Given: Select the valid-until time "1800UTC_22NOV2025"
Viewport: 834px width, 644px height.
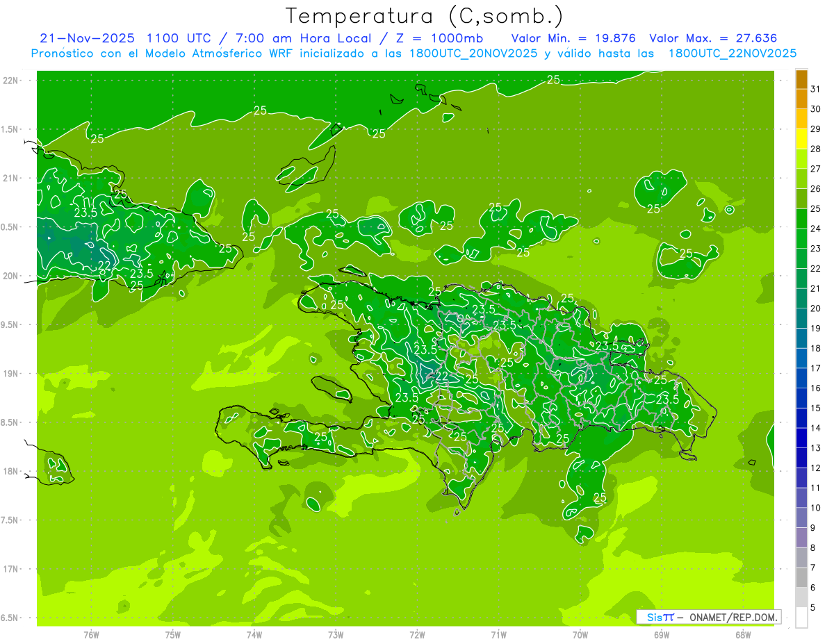Looking at the screenshot, I should [x=732, y=53].
